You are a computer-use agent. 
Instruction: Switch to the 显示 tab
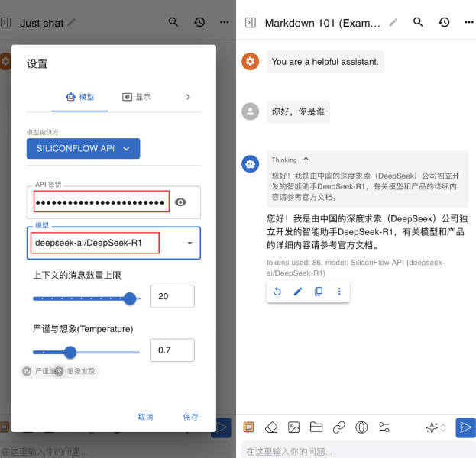[137, 97]
